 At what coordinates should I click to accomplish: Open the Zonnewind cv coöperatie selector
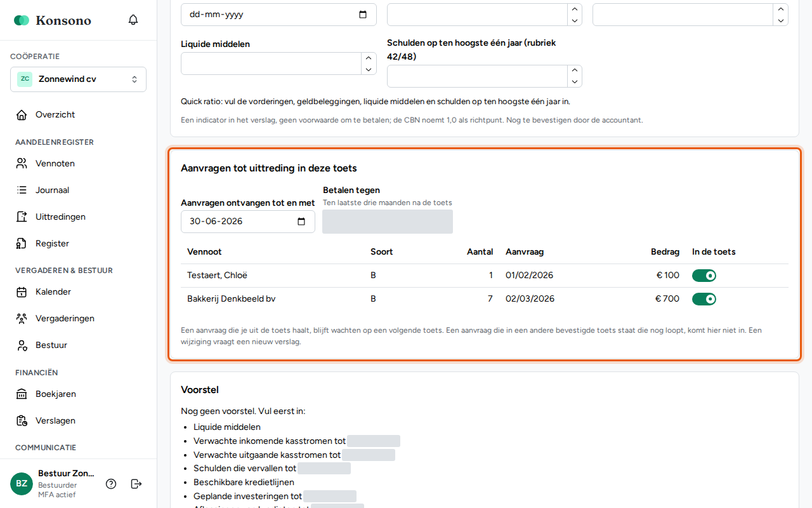point(79,79)
